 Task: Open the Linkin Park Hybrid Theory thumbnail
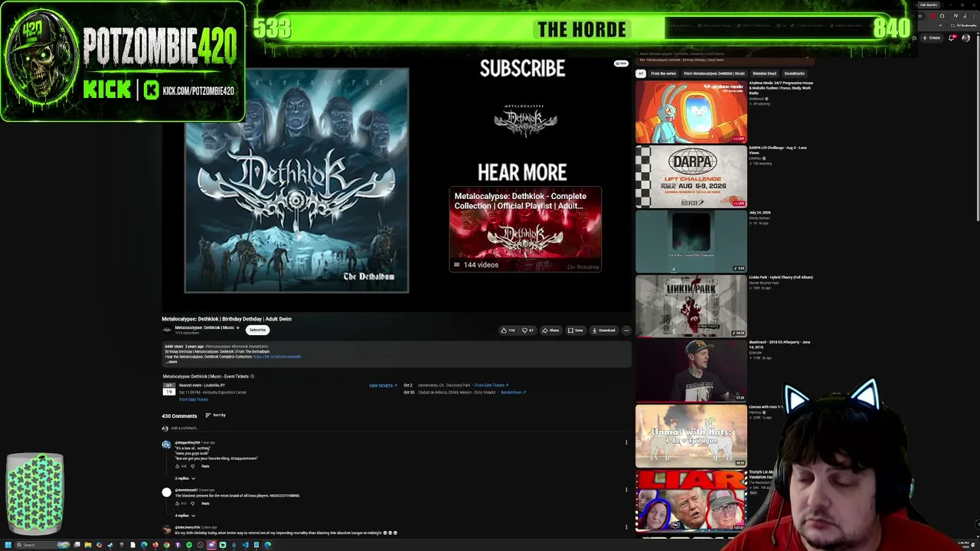pos(691,306)
